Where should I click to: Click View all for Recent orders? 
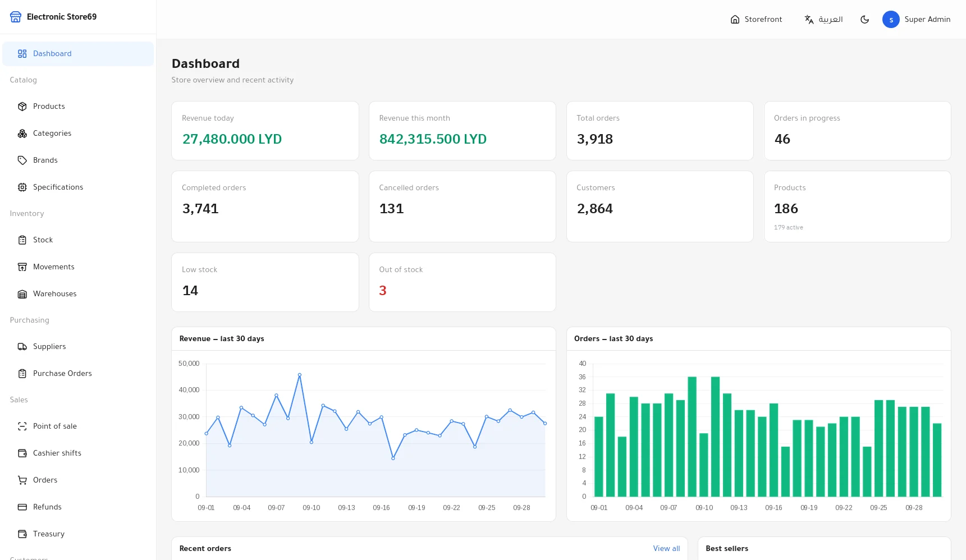[x=666, y=549]
